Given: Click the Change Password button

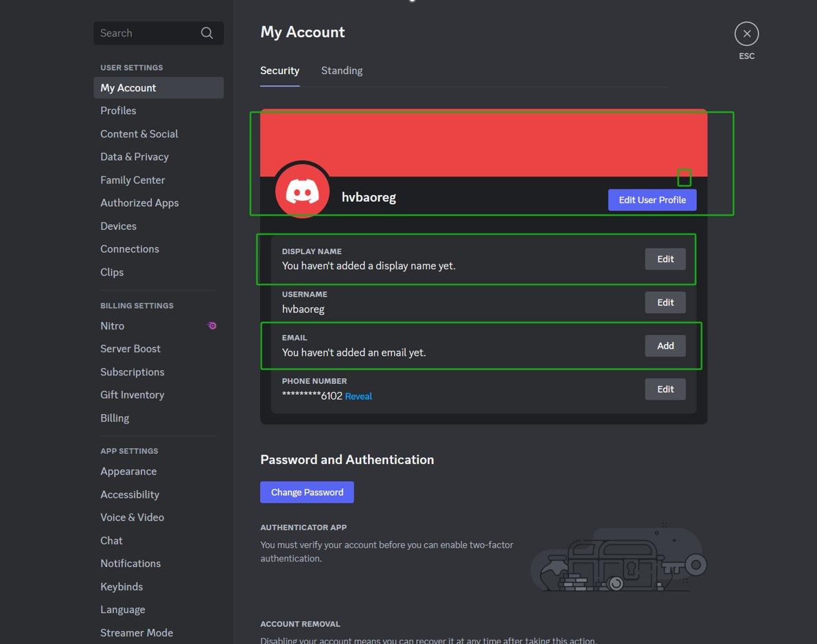Looking at the screenshot, I should (307, 492).
